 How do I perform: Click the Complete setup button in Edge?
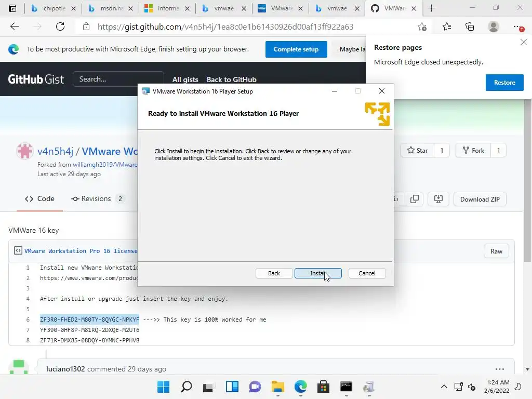(x=296, y=49)
